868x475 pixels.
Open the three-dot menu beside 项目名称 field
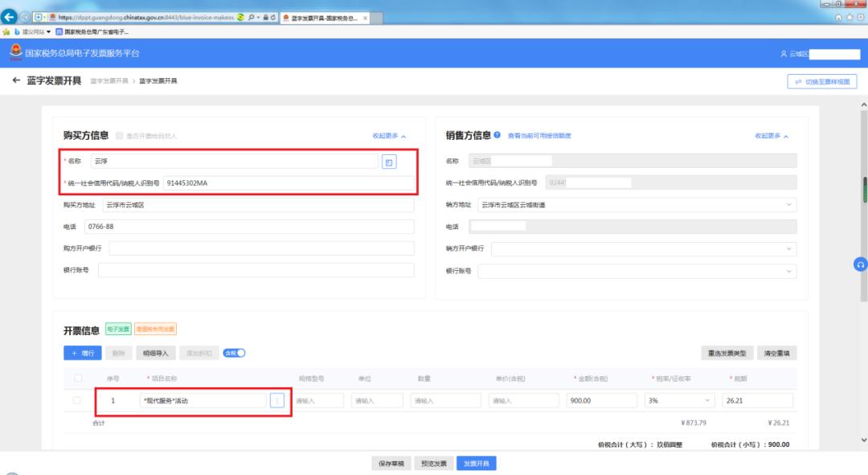point(277,400)
